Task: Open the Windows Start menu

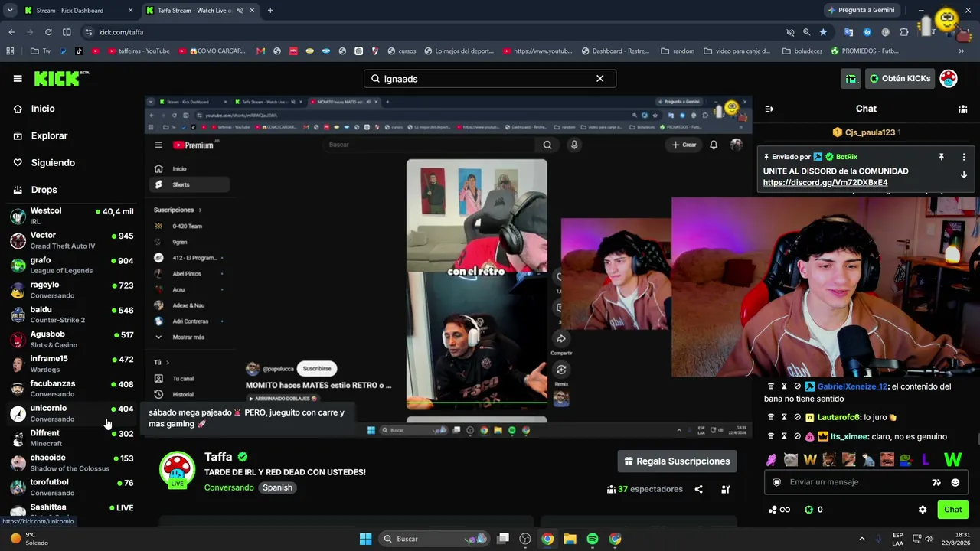Action: pyautogui.click(x=365, y=539)
